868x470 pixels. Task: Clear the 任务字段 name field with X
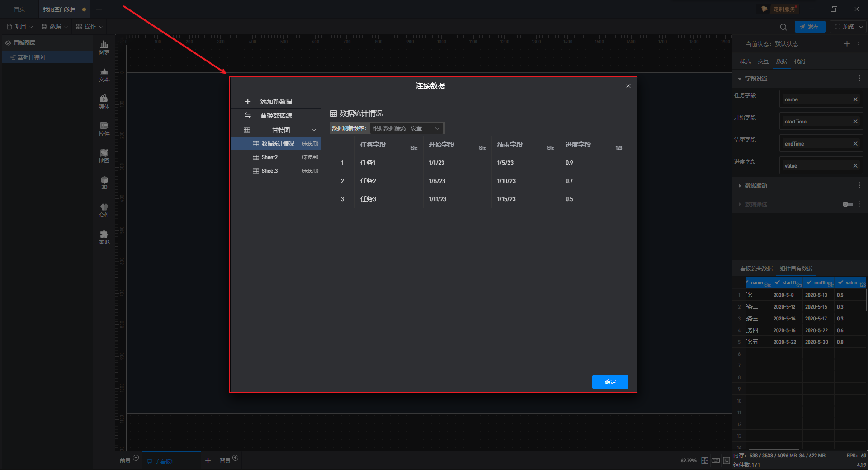855,99
